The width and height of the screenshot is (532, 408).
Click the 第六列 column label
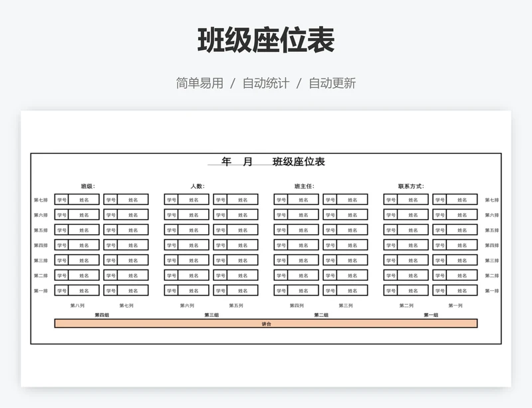click(x=187, y=306)
